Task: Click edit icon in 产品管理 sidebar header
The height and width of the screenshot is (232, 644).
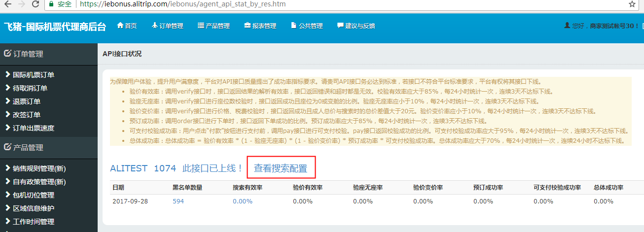Action: point(8,147)
